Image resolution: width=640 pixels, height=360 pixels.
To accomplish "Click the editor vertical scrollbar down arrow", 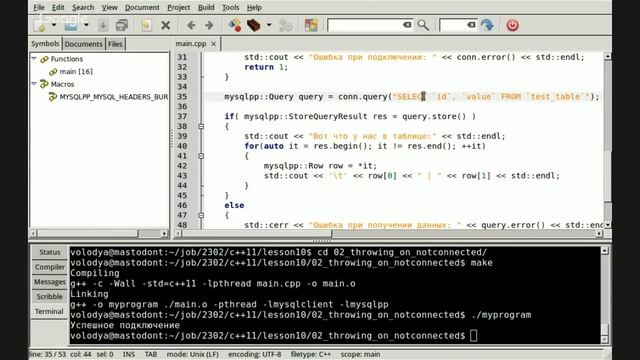I will point(608,225).
